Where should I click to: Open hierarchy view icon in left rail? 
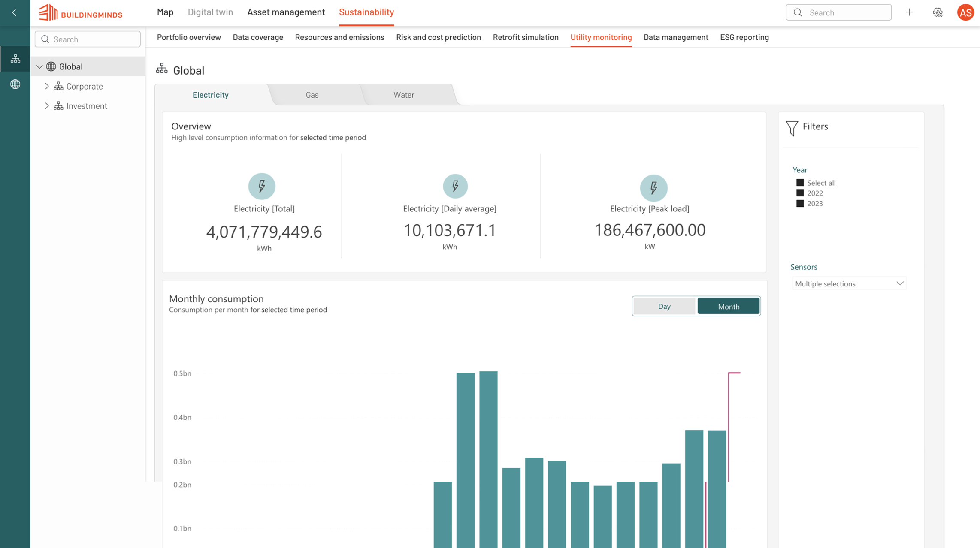(15, 59)
